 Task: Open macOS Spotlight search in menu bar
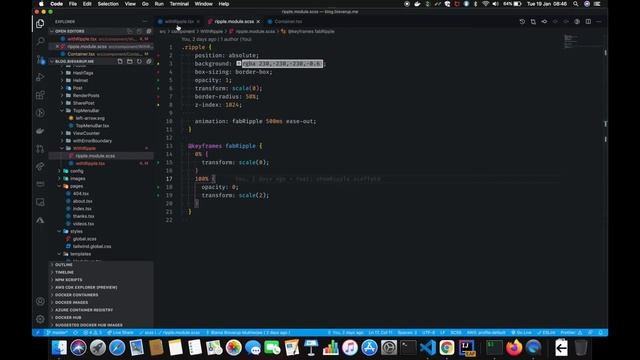(x=576, y=4)
